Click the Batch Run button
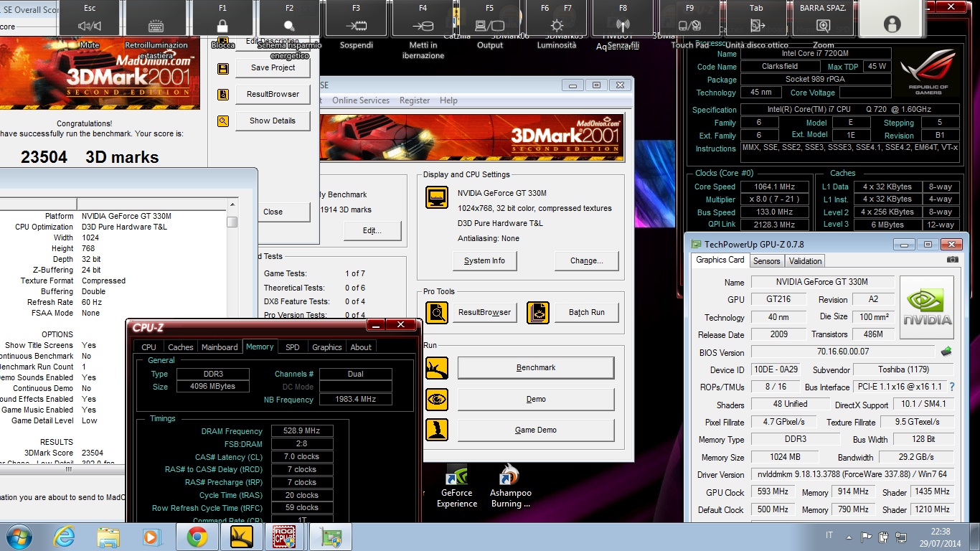The height and width of the screenshot is (551, 980). point(587,312)
